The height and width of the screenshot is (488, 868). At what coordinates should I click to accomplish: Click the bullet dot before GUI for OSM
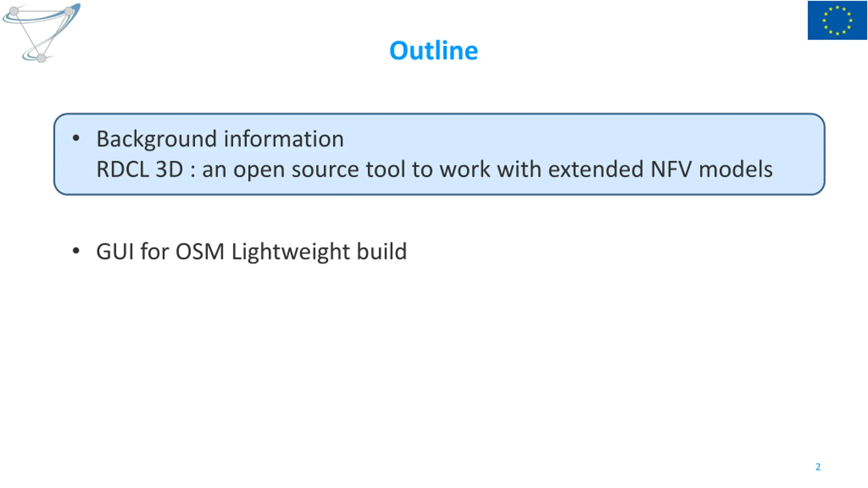coord(76,251)
